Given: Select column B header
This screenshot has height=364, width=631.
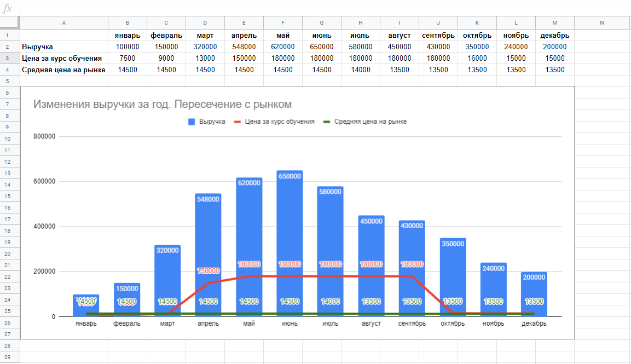Looking at the screenshot, I should pos(128,23).
